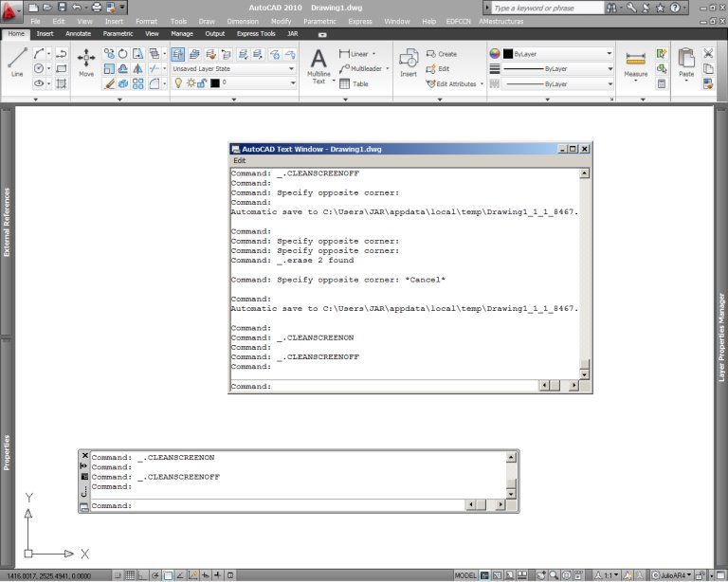This screenshot has height=582, width=728.
Task: Copy clip icon in Clipboard panel
Action: tap(708, 68)
